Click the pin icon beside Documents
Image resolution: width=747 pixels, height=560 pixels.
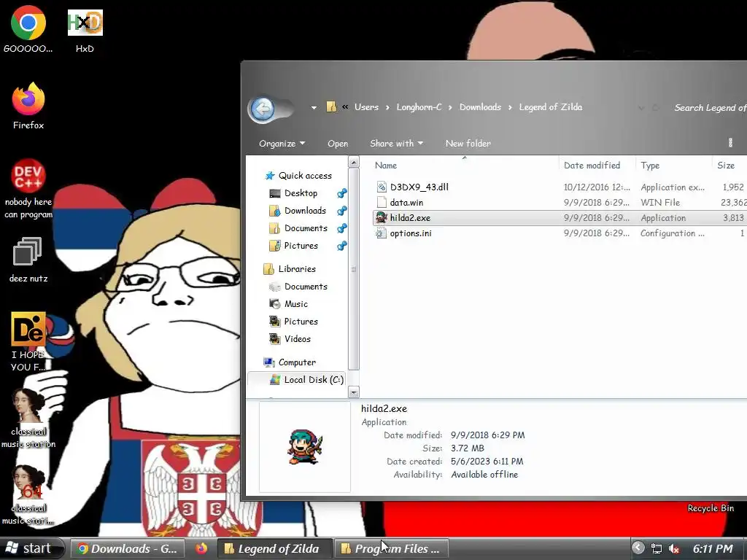tap(341, 228)
